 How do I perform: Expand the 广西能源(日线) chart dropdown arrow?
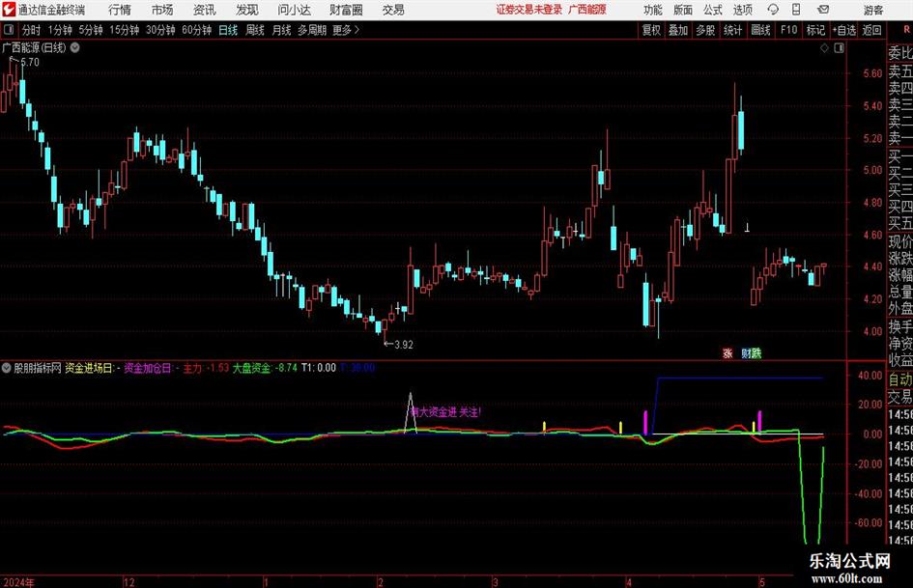pyautogui.click(x=75, y=47)
